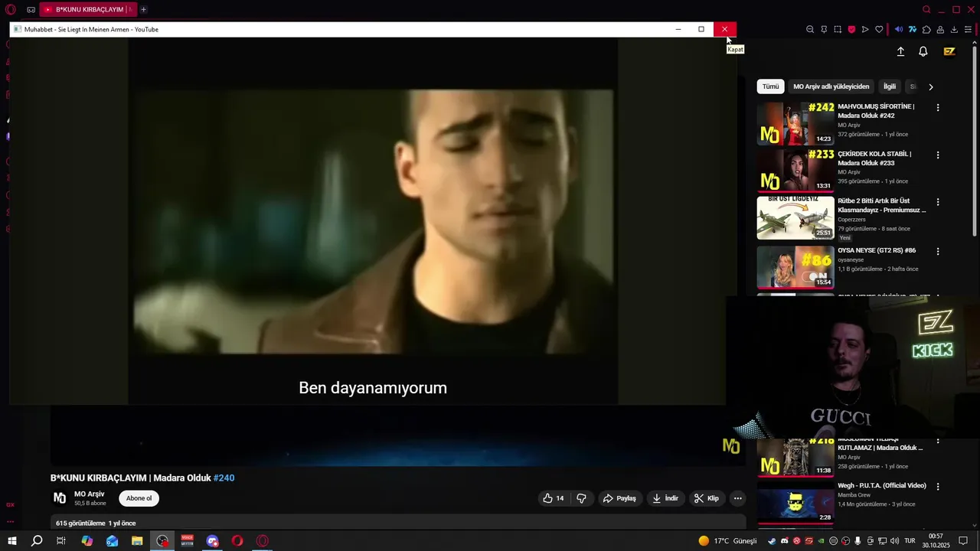Image resolution: width=980 pixels, height=551 pixels.
Task: Open Copilot from the taskbar
Action: pos(87,541)
